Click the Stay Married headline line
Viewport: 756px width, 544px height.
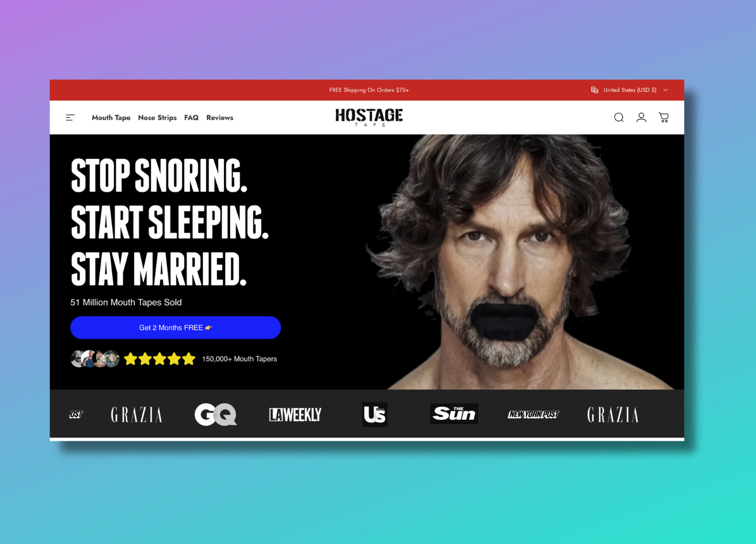(x=158, y=269)
